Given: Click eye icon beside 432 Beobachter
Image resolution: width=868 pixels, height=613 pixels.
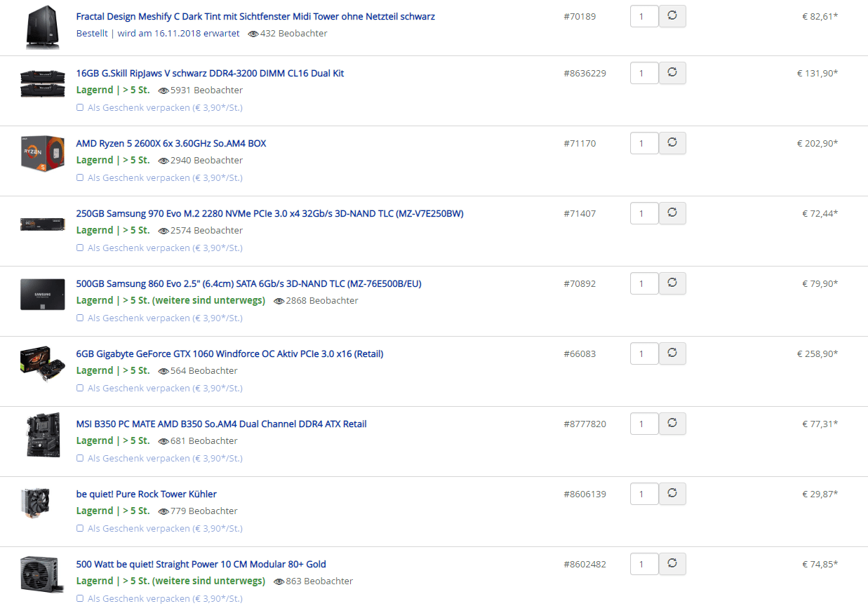Looking at the screenshot, I should (x=253, y=34).
